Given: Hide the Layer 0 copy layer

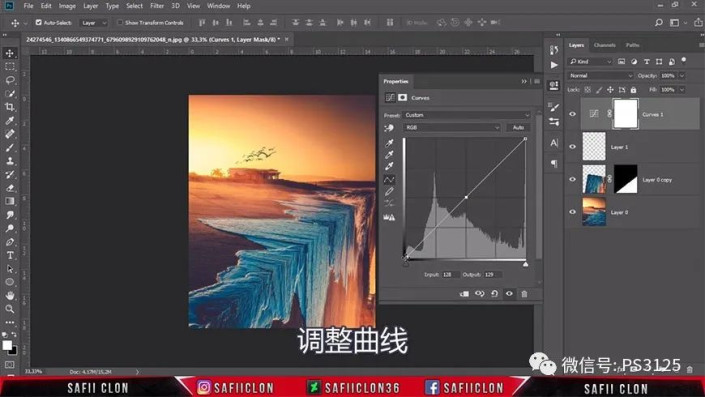Looking at the screenshot, I should pyautogui.click(x=572, y=179).
